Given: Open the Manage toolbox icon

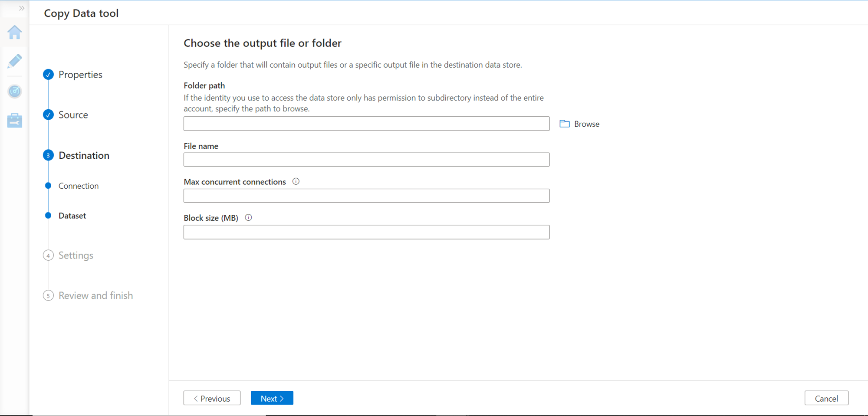Looking at the screenshot, I should 15,121.
